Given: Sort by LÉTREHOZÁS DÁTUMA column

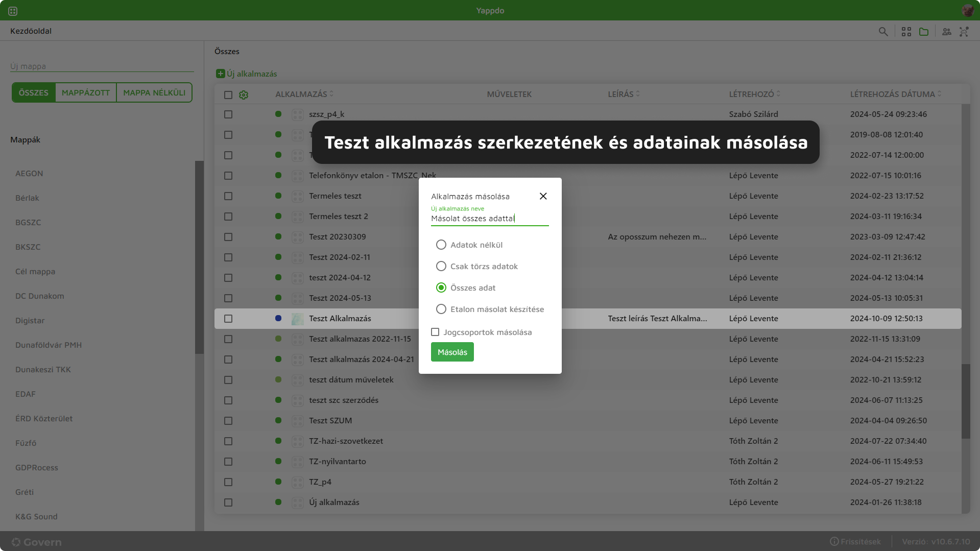Looking at the screenshot, I should click(x=940, y=93).
